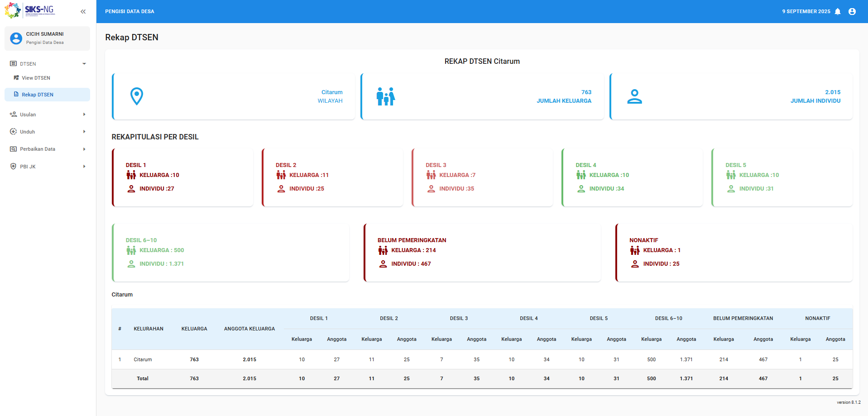
Task: Collapse the sidebar with double-chevron icon
Action: [83, 11]
